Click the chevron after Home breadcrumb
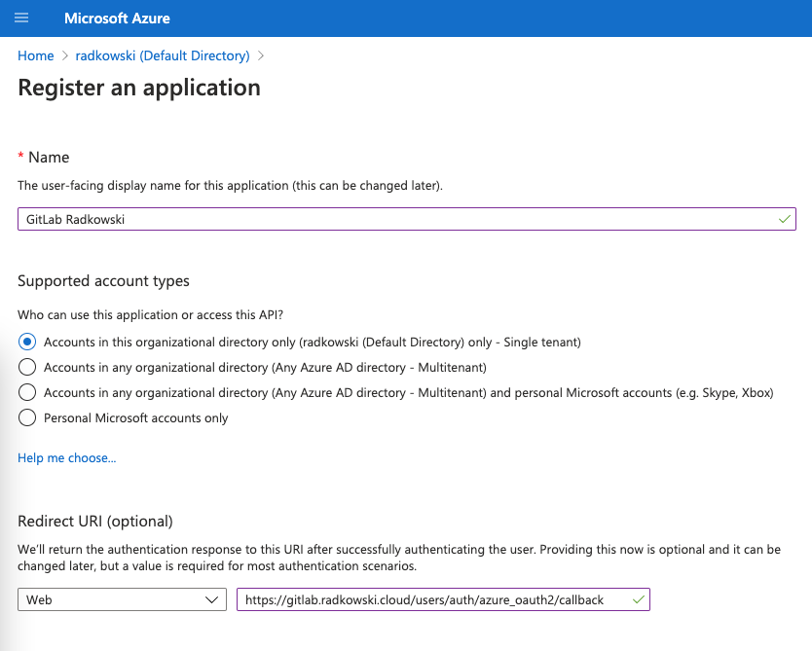The height and width of the screenshot is (651, 812). (x=64, y=55)
